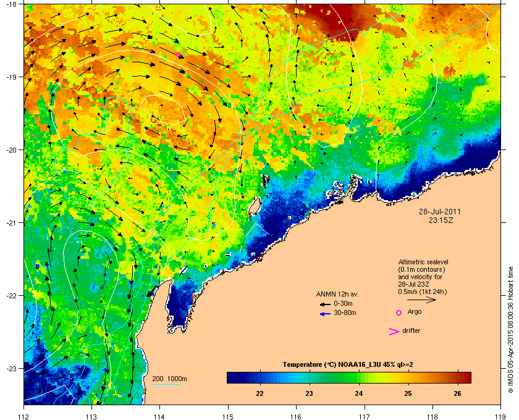Click the '200 1000m' bathymetry label
Screen dimensions: 519x420
click(x=169, y=379)
